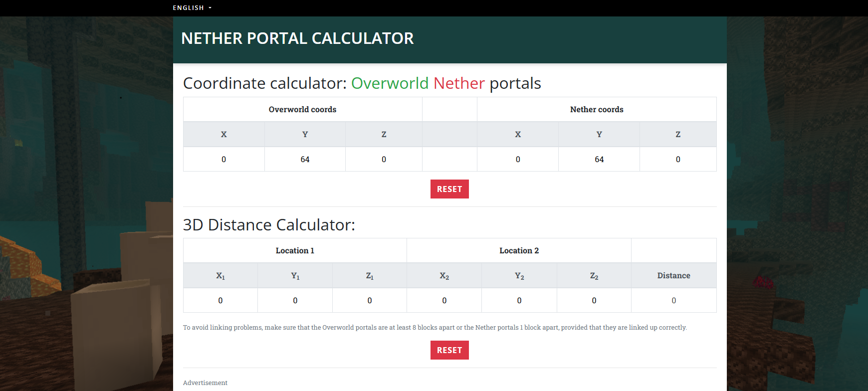Image resolution: width=868 pixels, height=391 pixels.
Task: Select the Location 1 Z1 field
Action: 370,300
